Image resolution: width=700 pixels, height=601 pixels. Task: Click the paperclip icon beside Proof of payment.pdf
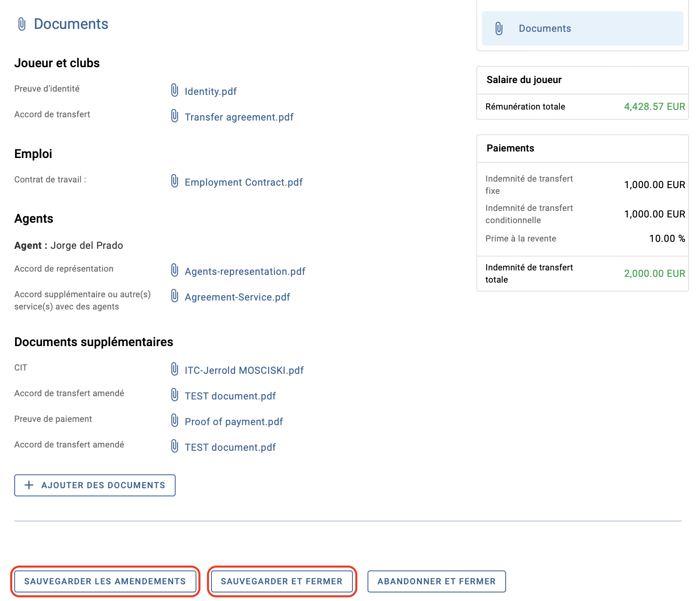[x=174, y=421]
